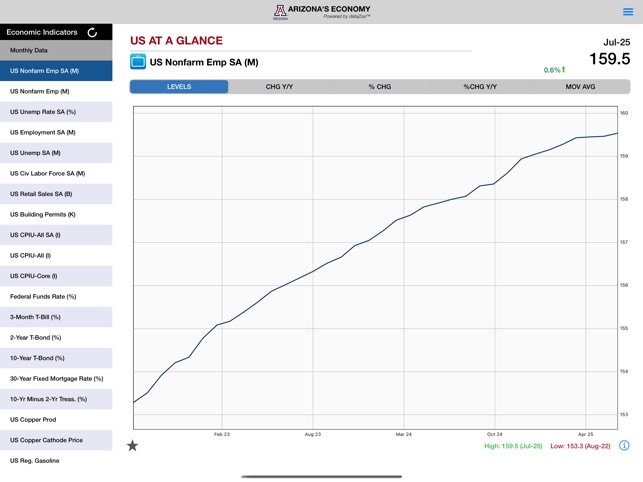Choose US Retail Sales SA (B)
The width and height of the screenshot is (643, 482).
(56, 194)
